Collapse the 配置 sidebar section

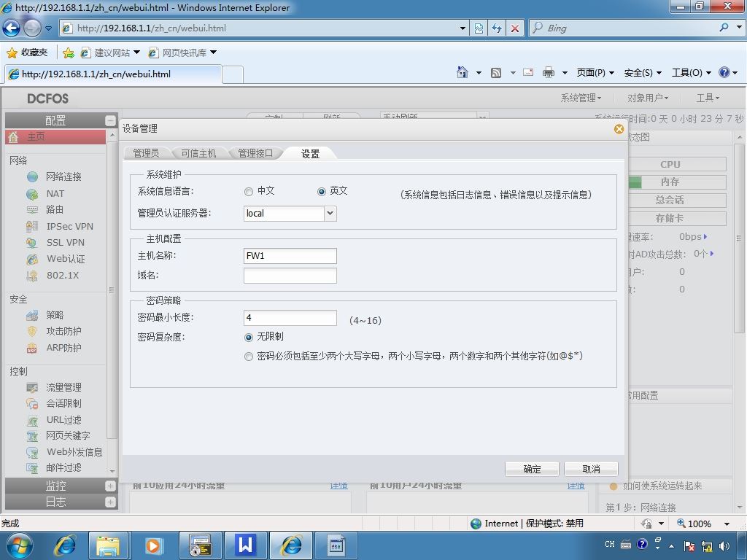click(x=110, y=120)
